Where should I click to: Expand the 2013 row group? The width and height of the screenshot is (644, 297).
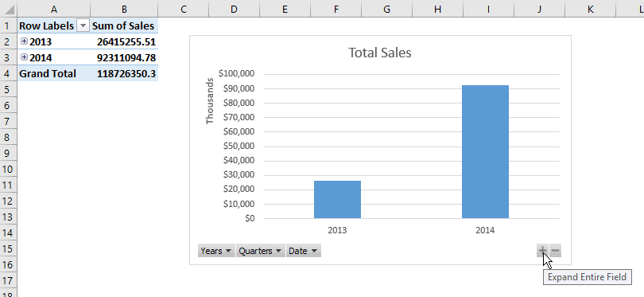coord(24,41)
